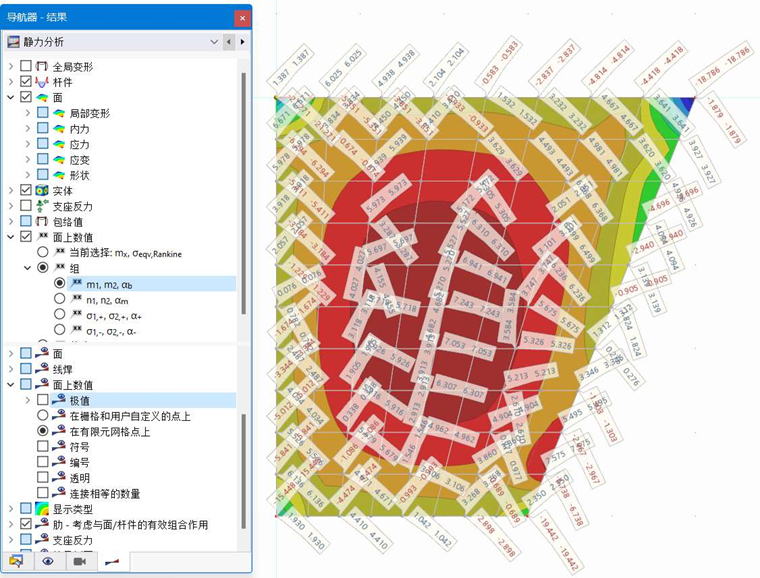Click the 内力 surface icon
This screenshot has width=760, height=578.
(x=59, y=128)
